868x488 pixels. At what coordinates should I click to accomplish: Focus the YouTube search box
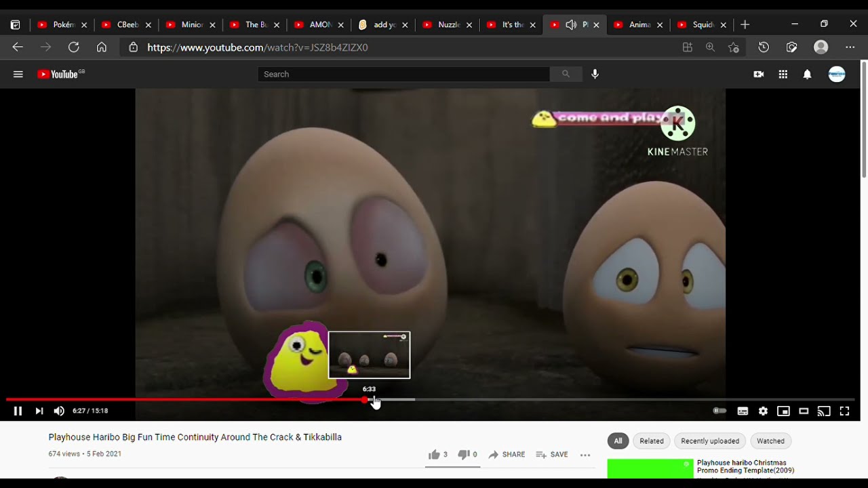click(403, 75)
